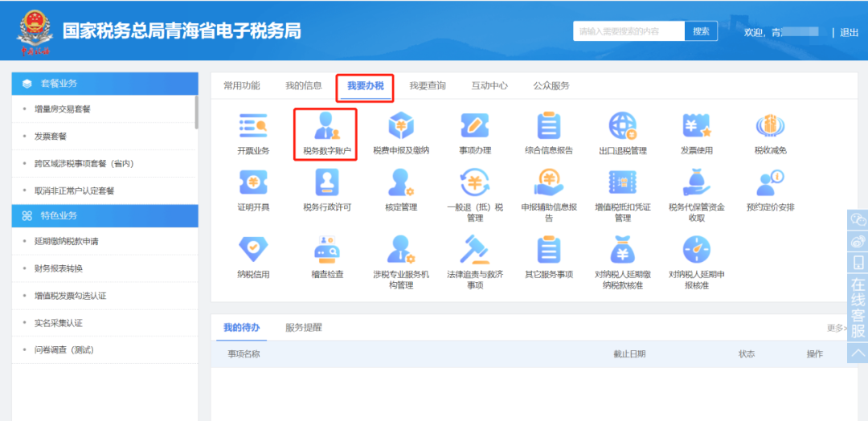This screenshot has height=421, width=868.
Task: Click the WeChat icon in side floating bar
Action: pyautogui.click(x=858, y=219)
